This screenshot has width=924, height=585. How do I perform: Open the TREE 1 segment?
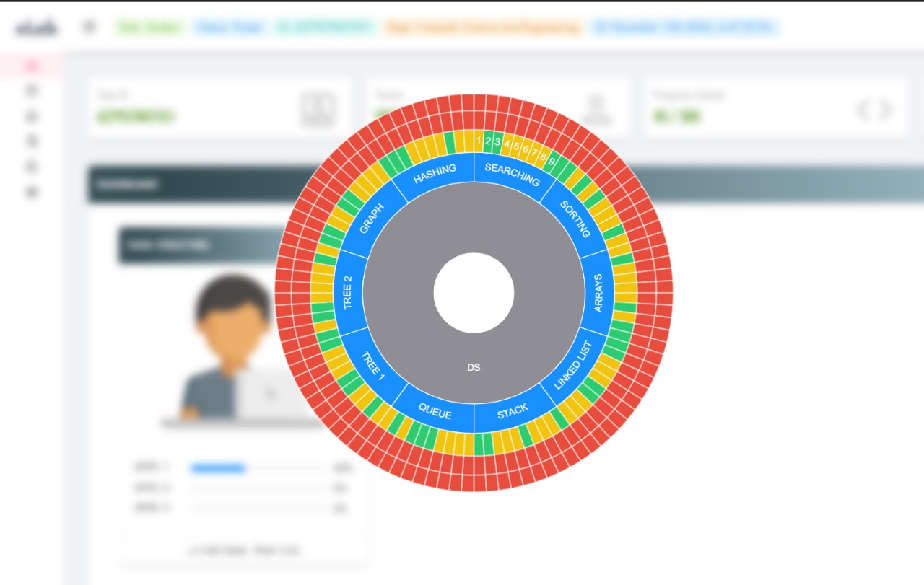click(372, 366)
